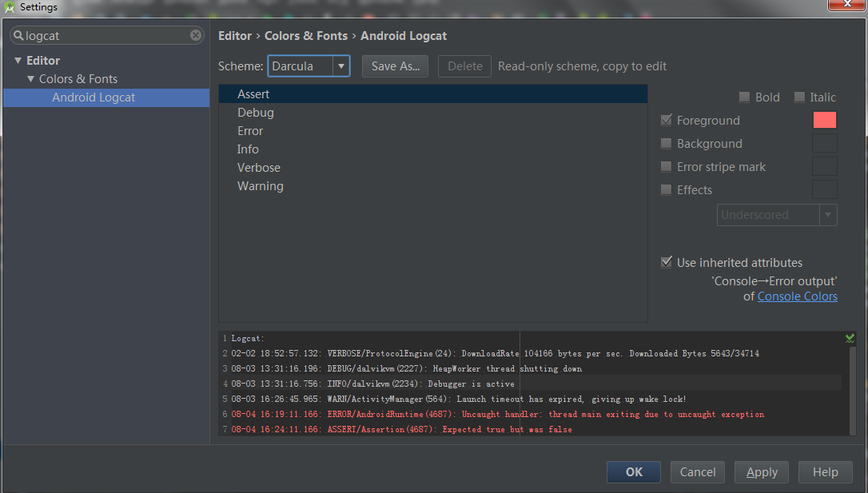Select Info in the log level list
This screenshot has width=868, height=493.
point(433,149)
